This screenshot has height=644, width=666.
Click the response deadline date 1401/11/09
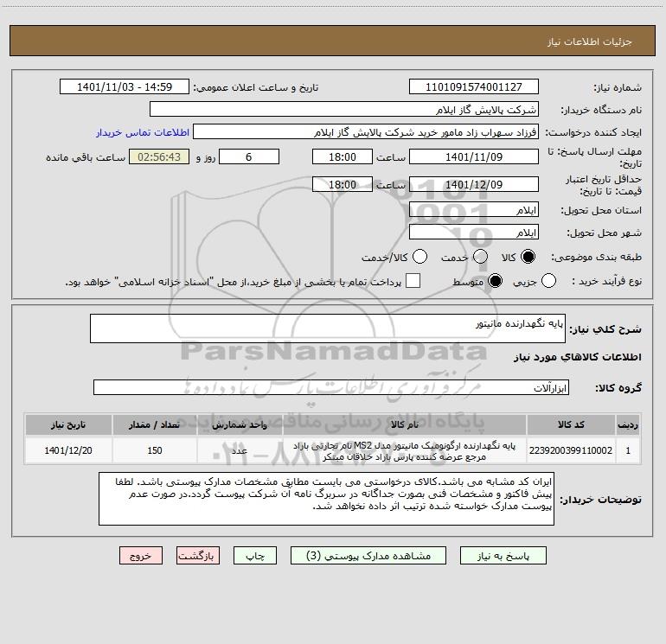[x=474, y=156]
